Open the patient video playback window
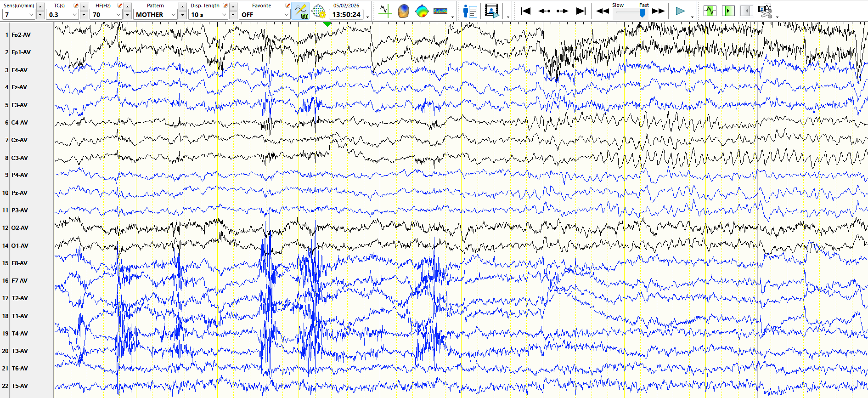 491,11
